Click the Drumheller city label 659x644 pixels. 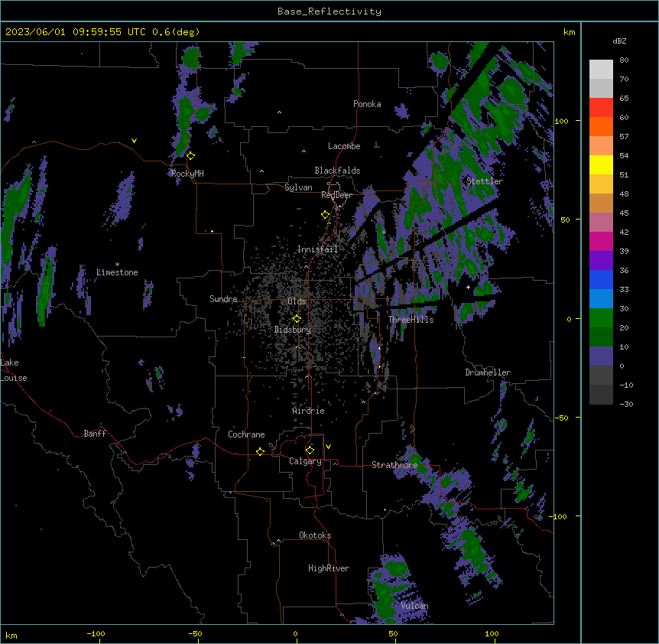(488, 372)
